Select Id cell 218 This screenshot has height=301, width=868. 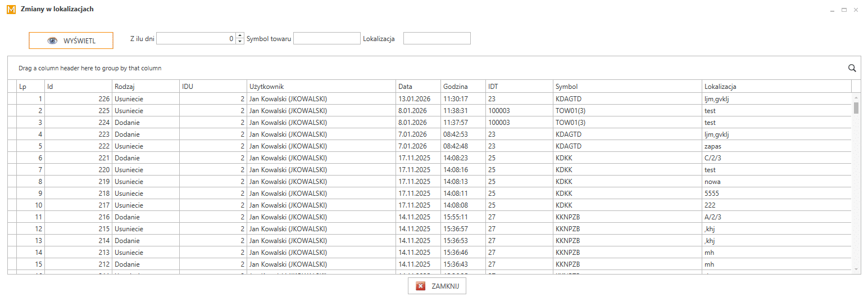pyautogui.click(x=78, y=194)
